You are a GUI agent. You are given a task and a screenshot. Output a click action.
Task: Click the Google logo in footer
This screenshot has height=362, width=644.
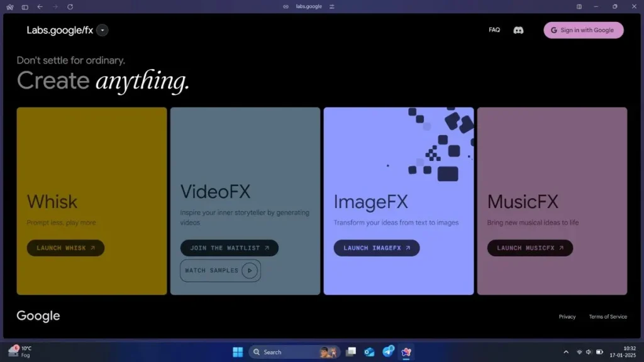point(38,315)
